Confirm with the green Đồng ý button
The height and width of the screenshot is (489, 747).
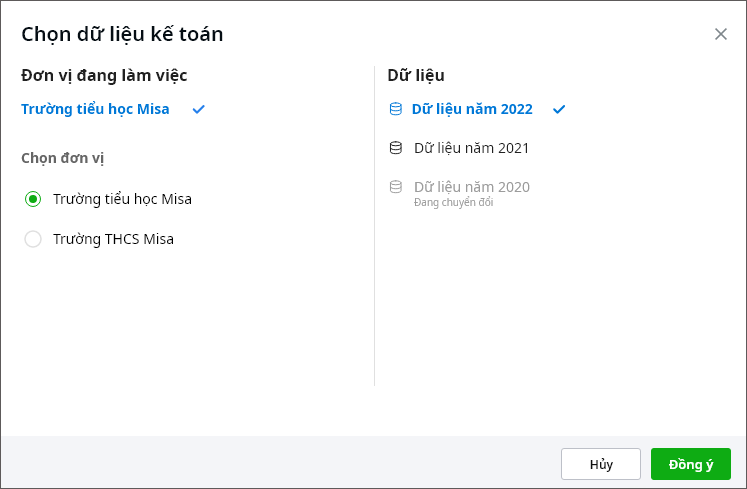tap(690, 464)
